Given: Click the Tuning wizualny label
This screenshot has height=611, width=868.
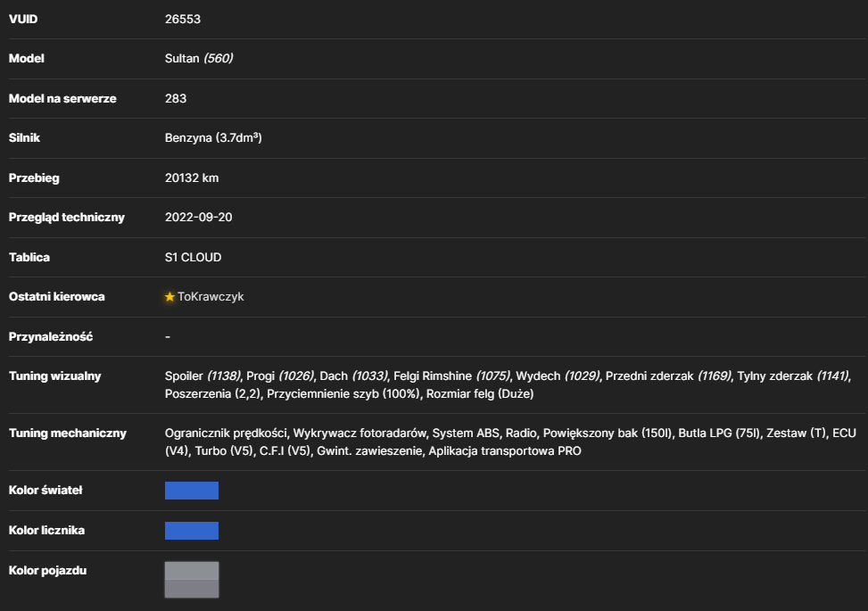Looking at the screenshot, I should (54, 376).
